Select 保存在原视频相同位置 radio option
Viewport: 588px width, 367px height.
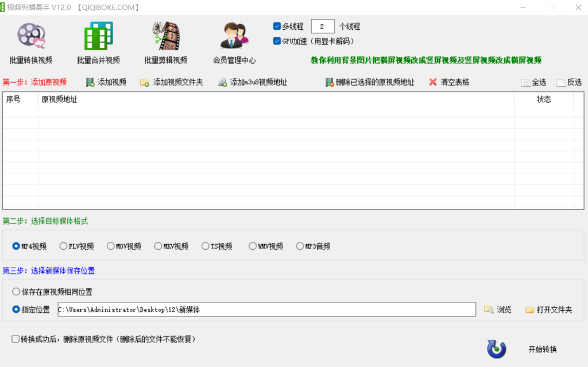tap(16, 292)
